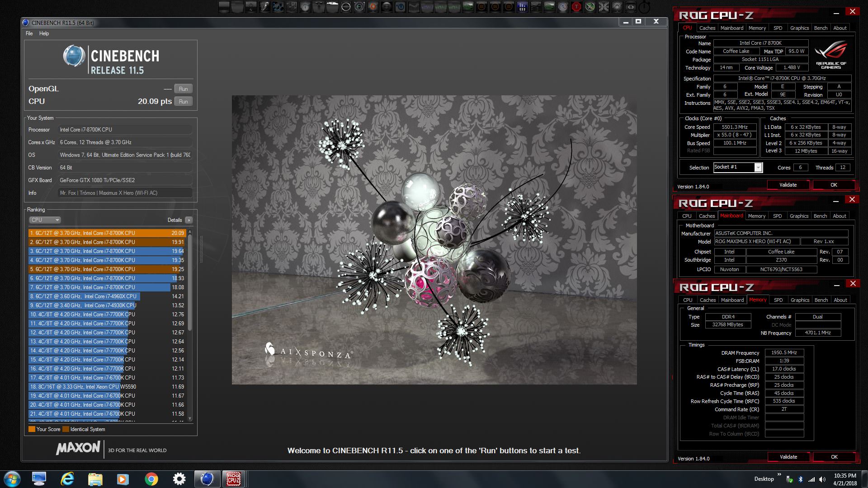Open the gear settings taskbar icon
The image size is (868, 488).
179,479
